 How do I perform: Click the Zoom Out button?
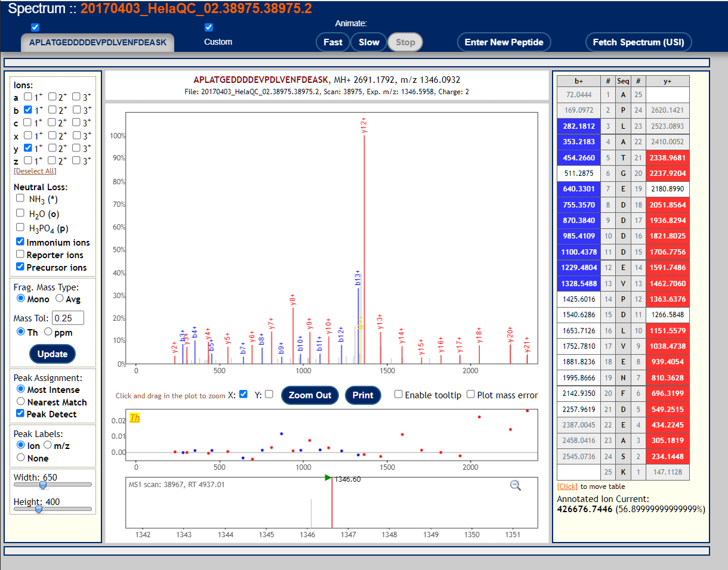click(310, 395)
